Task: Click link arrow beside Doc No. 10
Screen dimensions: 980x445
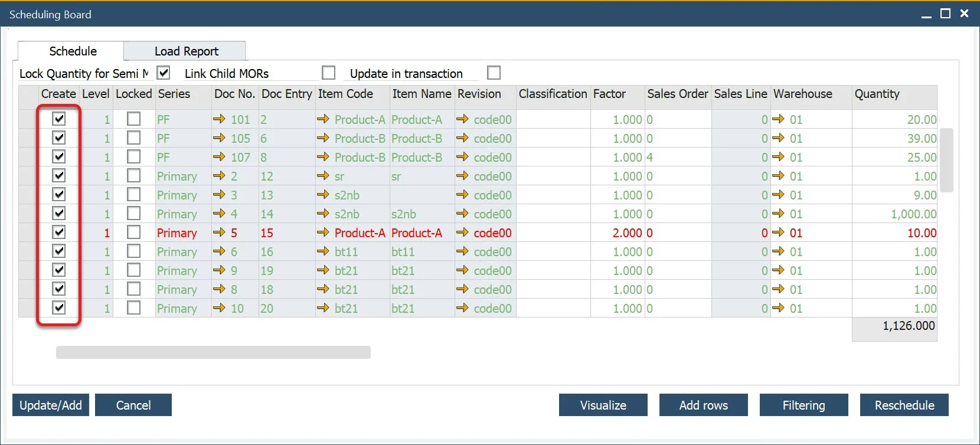Action: [219, 308]
